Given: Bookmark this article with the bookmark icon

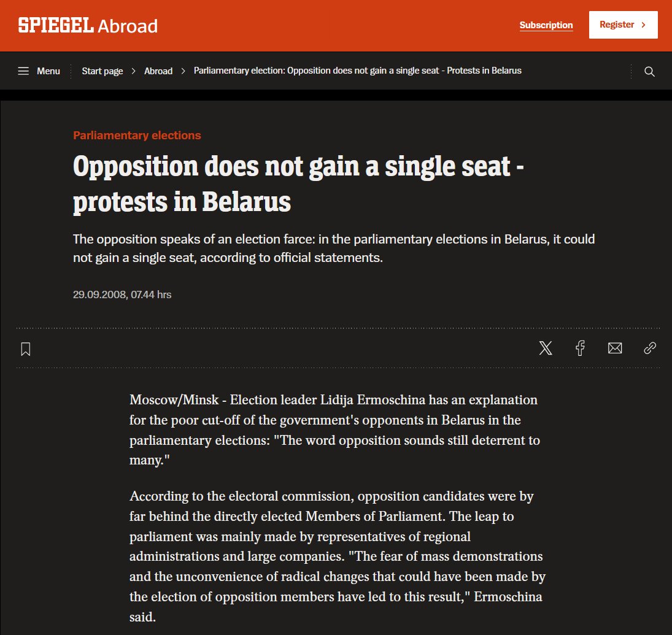Looking at the screenshot, I should [x=26, y=348].
